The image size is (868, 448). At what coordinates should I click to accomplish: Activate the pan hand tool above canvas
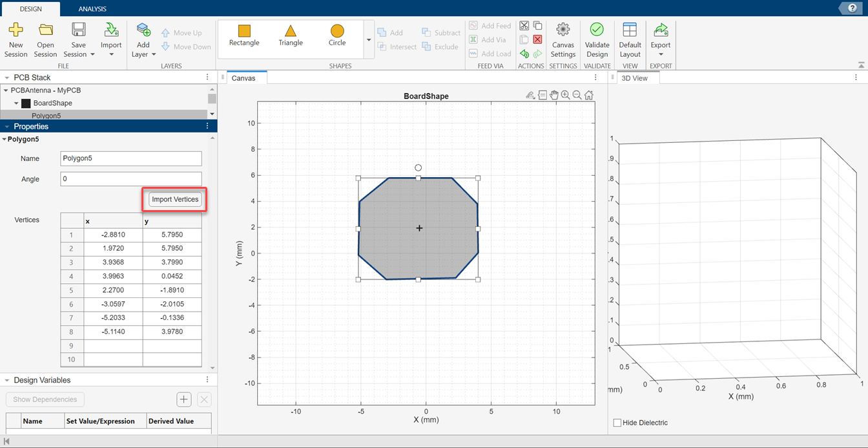553,94
